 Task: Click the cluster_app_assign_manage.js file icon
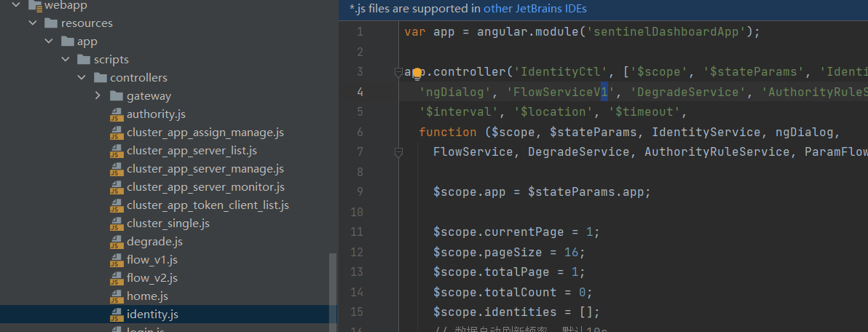(117, 133)
